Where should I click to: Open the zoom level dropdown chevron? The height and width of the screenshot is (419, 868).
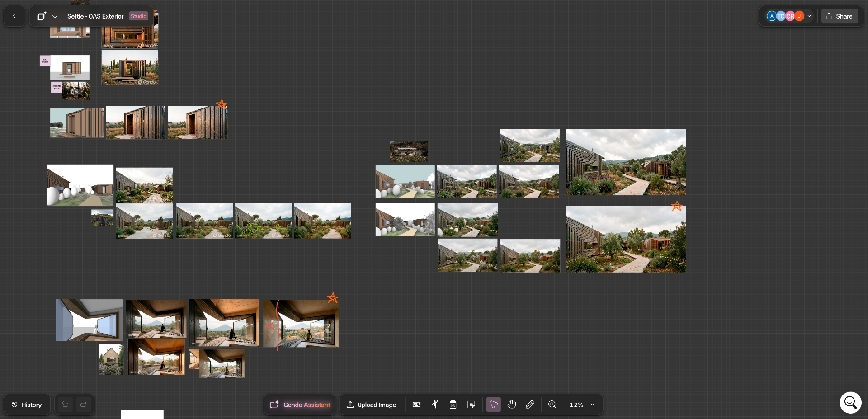point(592,405)
